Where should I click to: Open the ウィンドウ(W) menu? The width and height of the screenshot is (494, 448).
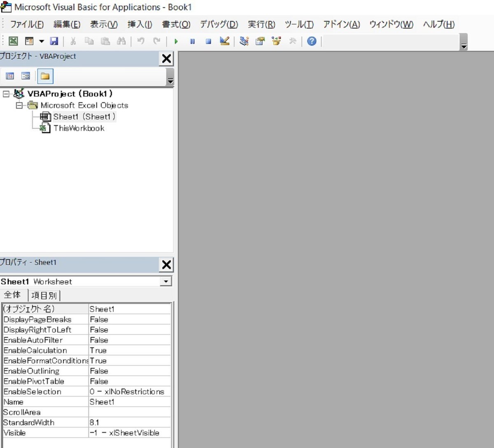(391, 24)
